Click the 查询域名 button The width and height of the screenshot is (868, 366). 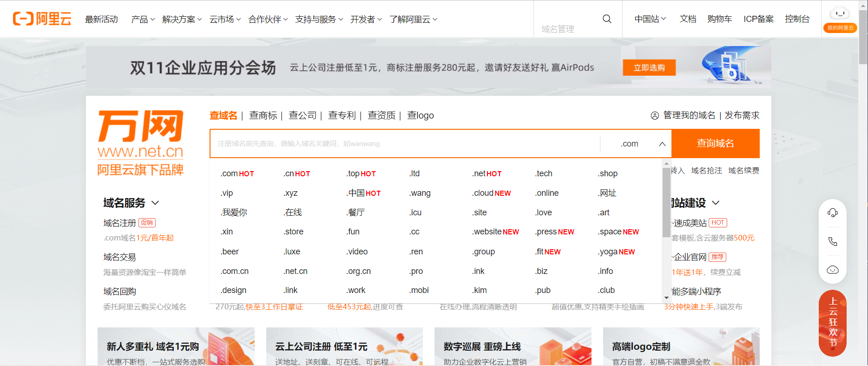[x=716, y=143]
